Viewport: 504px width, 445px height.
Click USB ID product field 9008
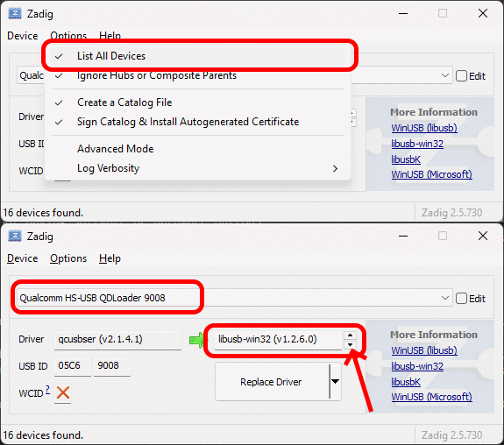(x=112, y=365)
